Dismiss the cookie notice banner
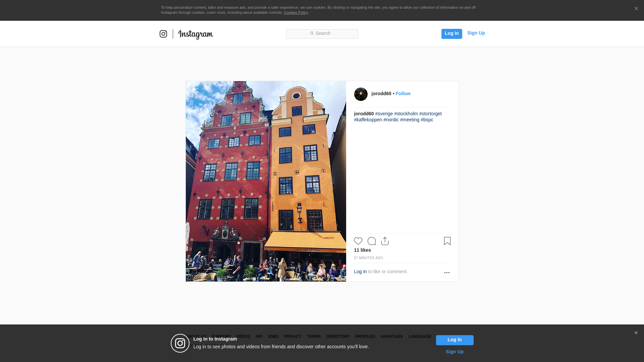This screenshot has width=644, height=362. [636, 9]
